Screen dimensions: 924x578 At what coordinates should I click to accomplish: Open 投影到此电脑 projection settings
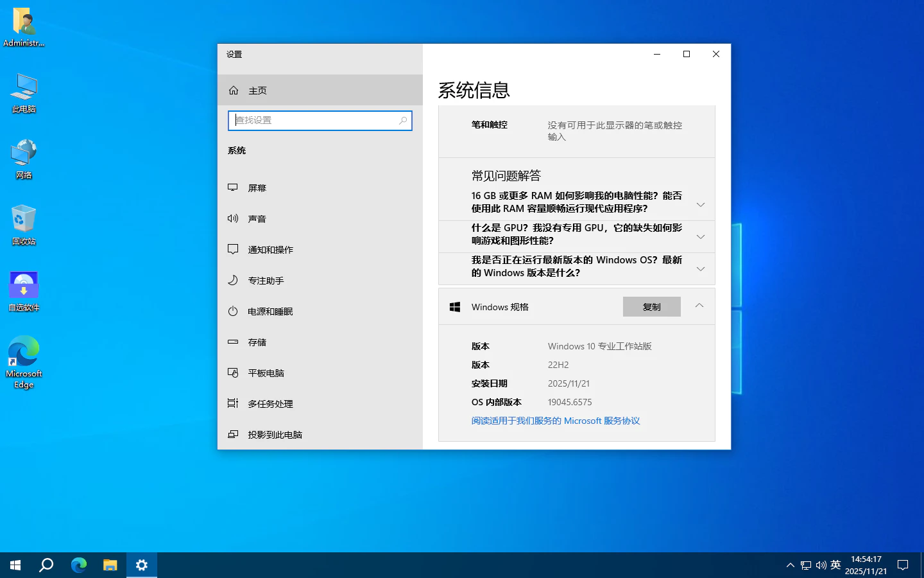click(x=275, y=435)
